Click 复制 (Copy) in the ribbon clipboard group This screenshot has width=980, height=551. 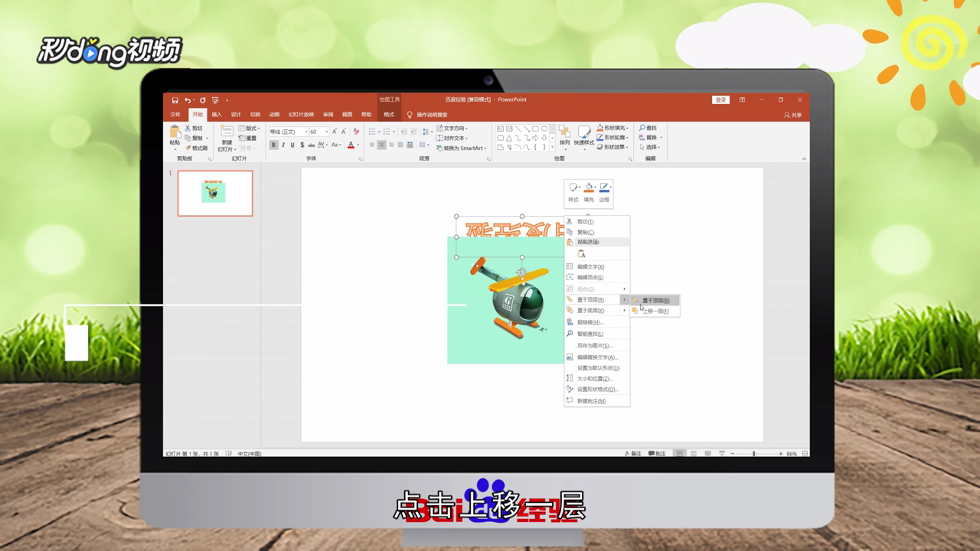tap(193, 138)
